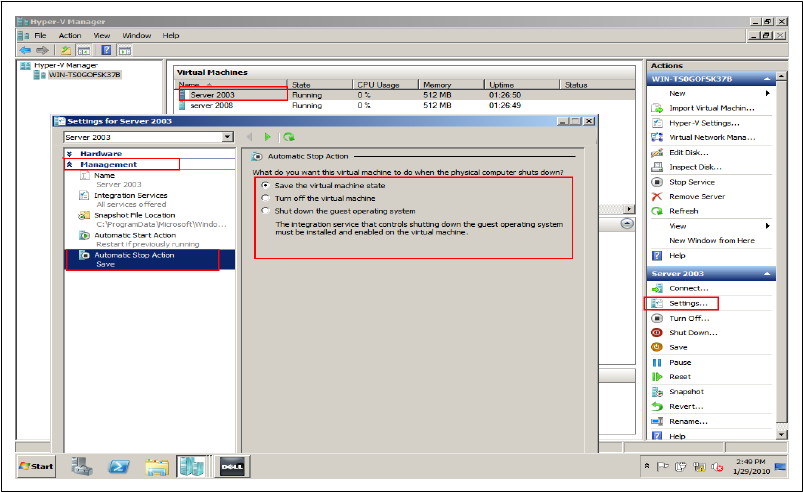Choose Shut down the guest operating system
The width and height of the screenshot is (803, 492).
pyautogui.click(x=265, y=211)
